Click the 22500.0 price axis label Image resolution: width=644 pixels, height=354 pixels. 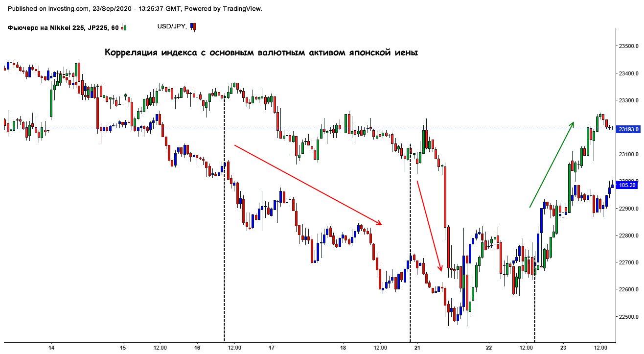[x=629, y=317]
